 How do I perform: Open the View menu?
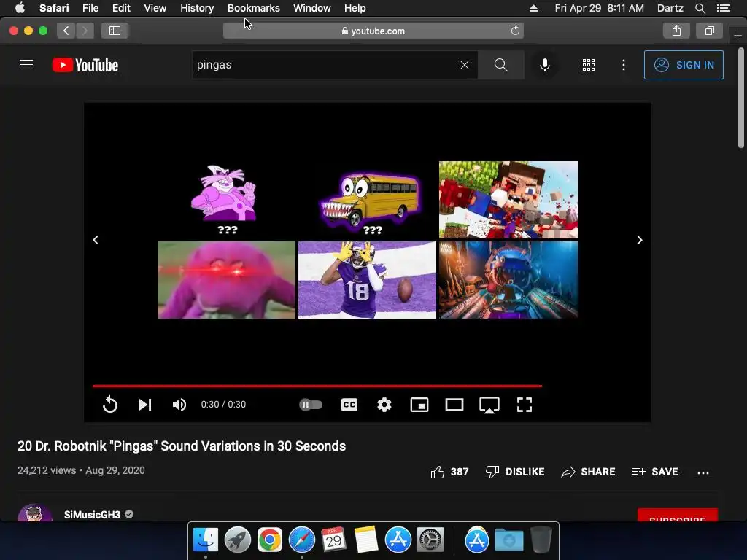click(155, 8)
